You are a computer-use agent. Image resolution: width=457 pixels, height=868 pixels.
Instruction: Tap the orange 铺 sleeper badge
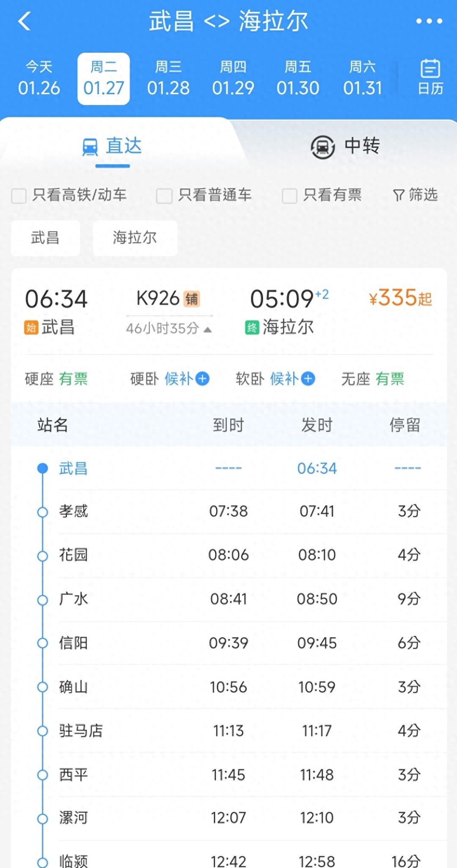point(192,299)
